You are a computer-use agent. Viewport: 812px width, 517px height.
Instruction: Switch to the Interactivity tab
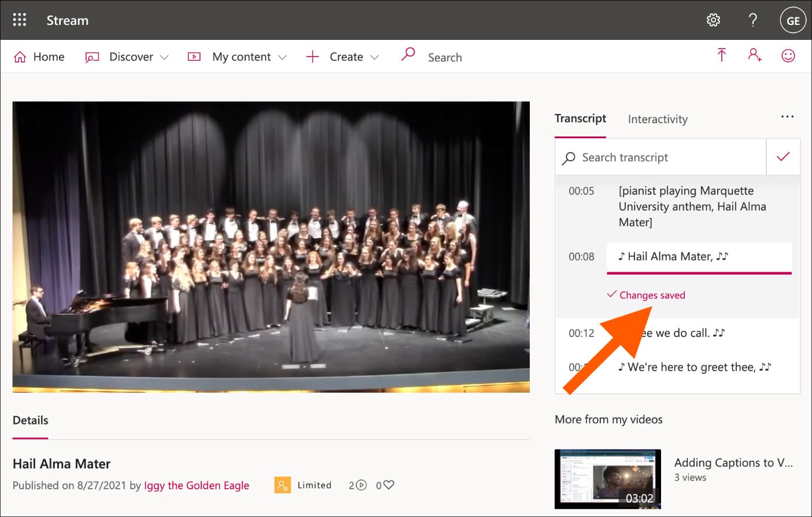658,119
